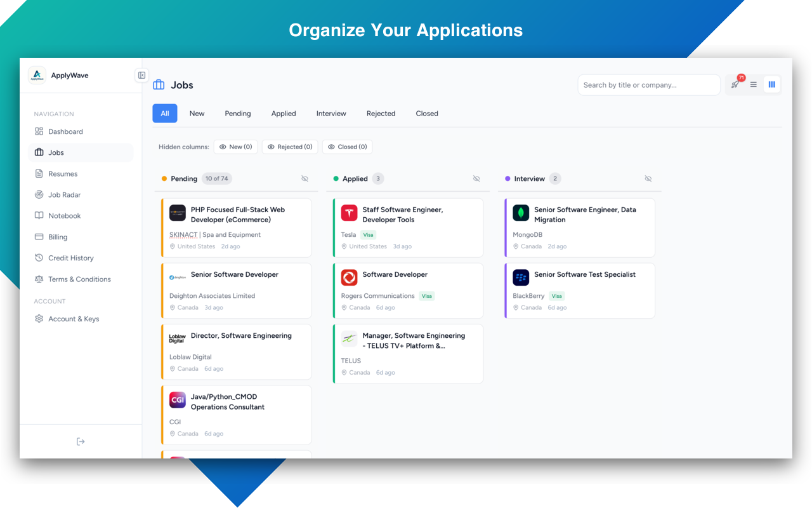Click the BlackBerry company logo
812x508 pixels.
(x=521, y=277)
